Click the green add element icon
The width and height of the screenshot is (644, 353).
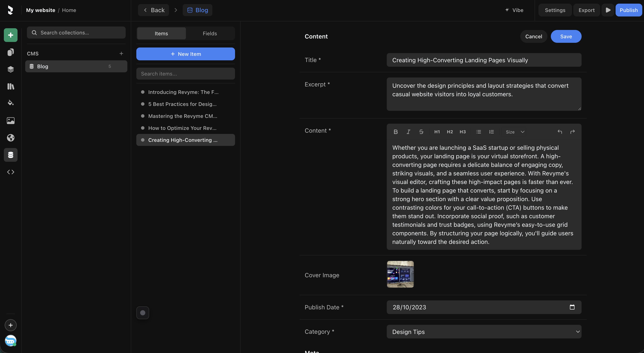10,35
